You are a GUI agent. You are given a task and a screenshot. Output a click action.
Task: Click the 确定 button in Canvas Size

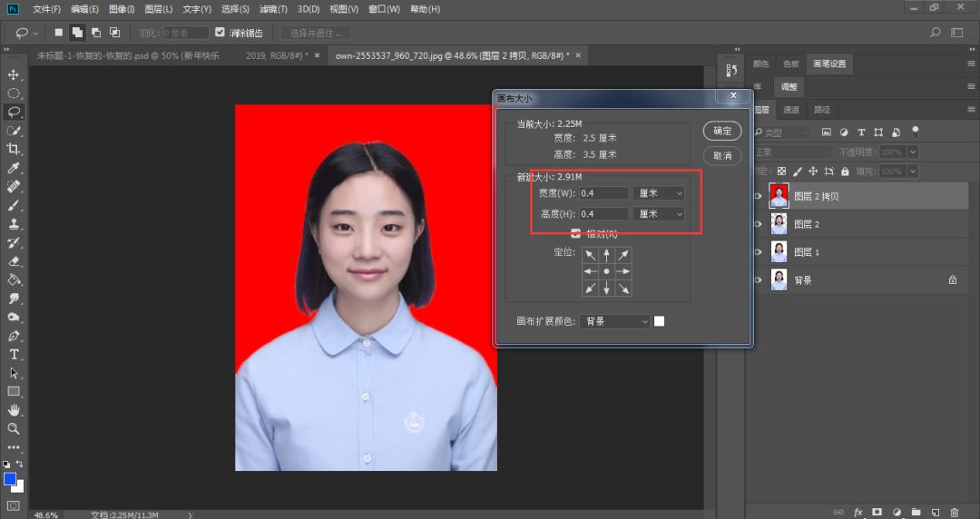(722, 132)
